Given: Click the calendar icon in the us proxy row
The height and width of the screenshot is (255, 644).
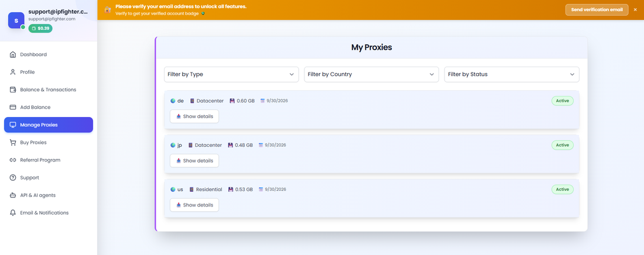Looking at the screenshot, I should click(261, 189).
